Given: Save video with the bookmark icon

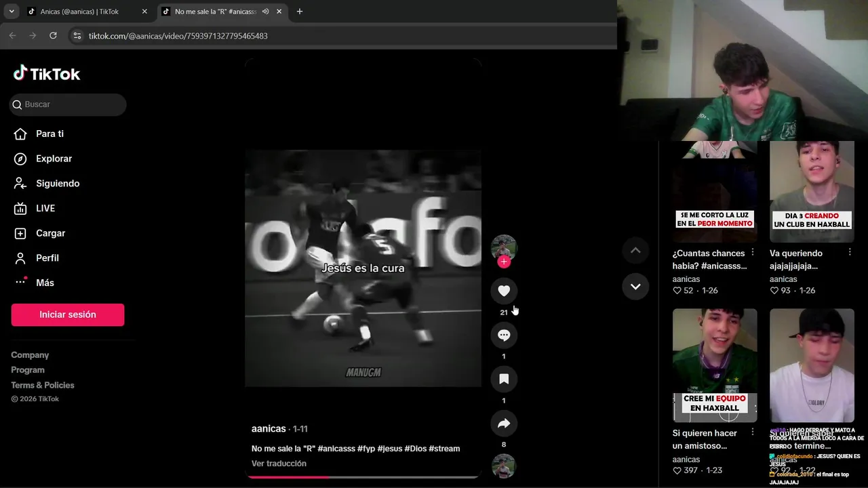Looking at the screenshot, I should point(504,379).
